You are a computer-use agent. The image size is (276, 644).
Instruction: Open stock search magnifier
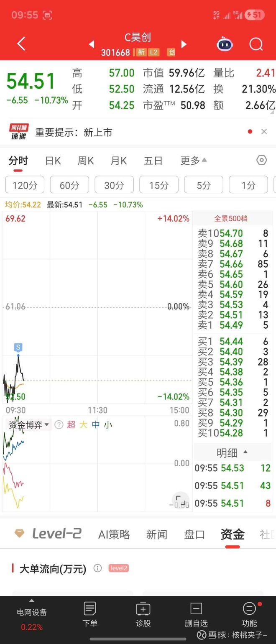point(256,44)
